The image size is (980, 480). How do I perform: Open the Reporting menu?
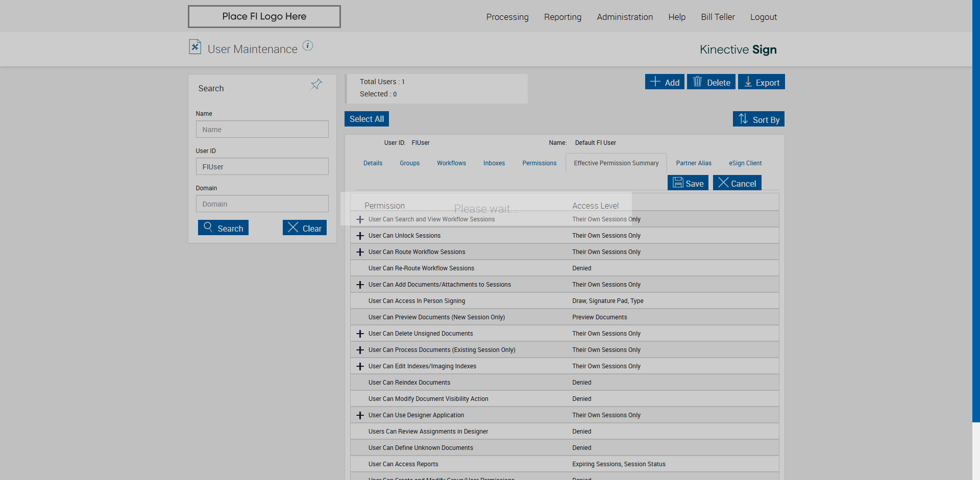tap(562, 17)
